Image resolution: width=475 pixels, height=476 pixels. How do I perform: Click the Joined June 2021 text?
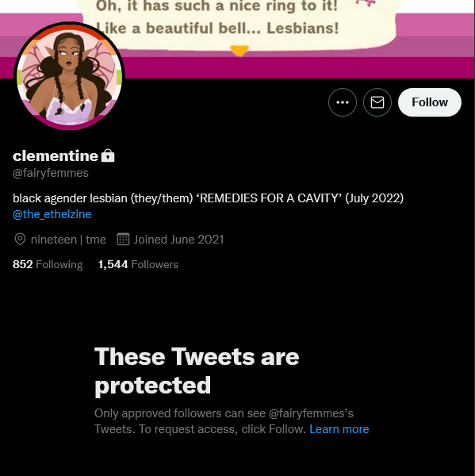[178, 240]
